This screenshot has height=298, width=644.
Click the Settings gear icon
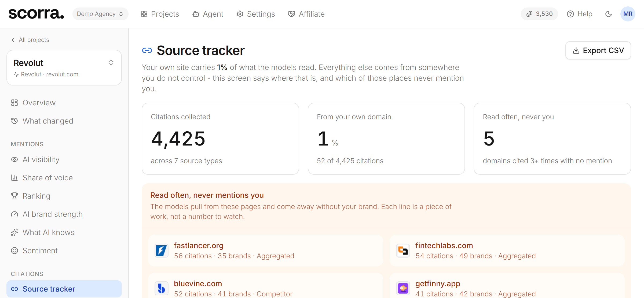240,14
